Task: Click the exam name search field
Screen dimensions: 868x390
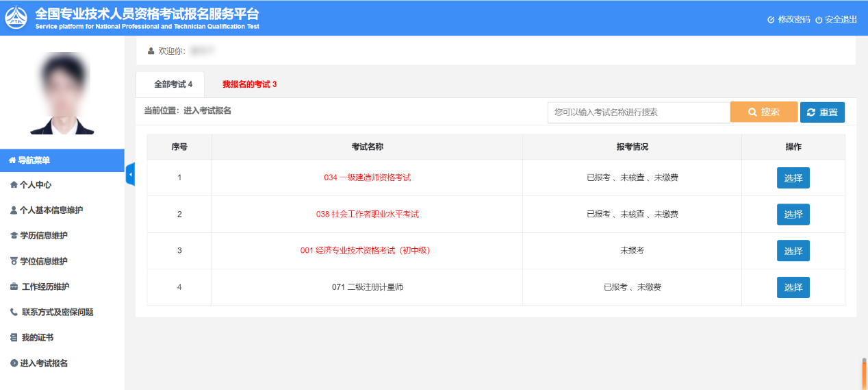Action: coord(638,112)
